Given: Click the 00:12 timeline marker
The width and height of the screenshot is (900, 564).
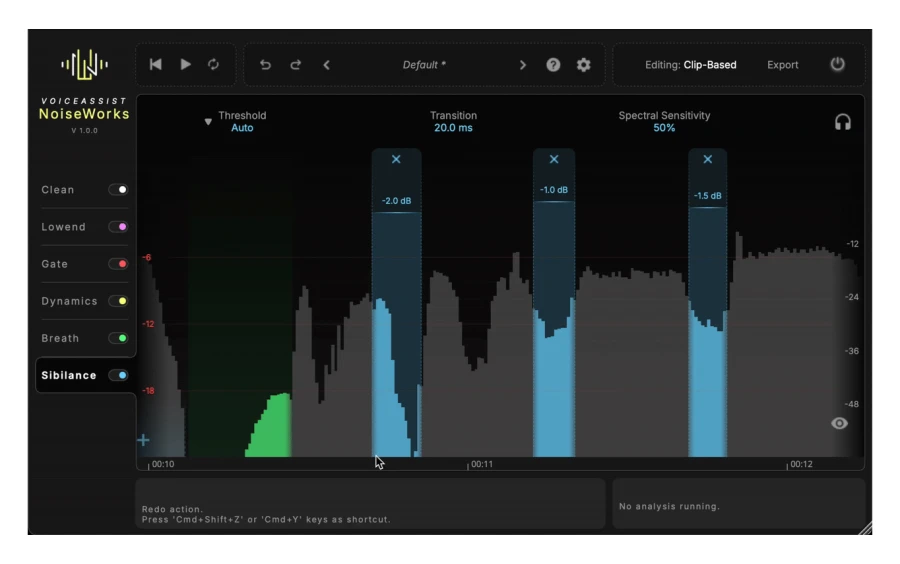Looking at the screenshot, I should pos(801,464).
